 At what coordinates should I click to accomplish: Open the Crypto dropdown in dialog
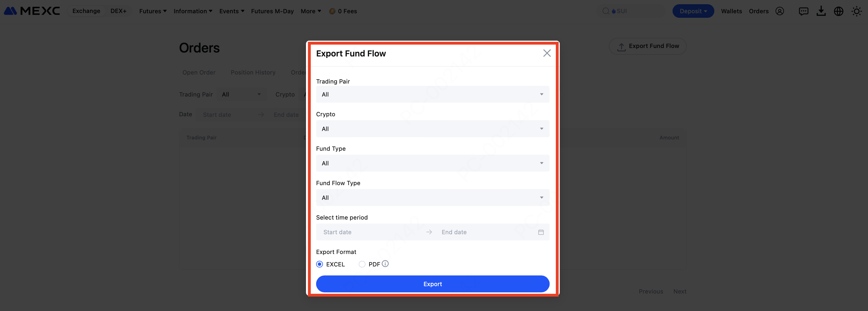(x=432, y=129)
